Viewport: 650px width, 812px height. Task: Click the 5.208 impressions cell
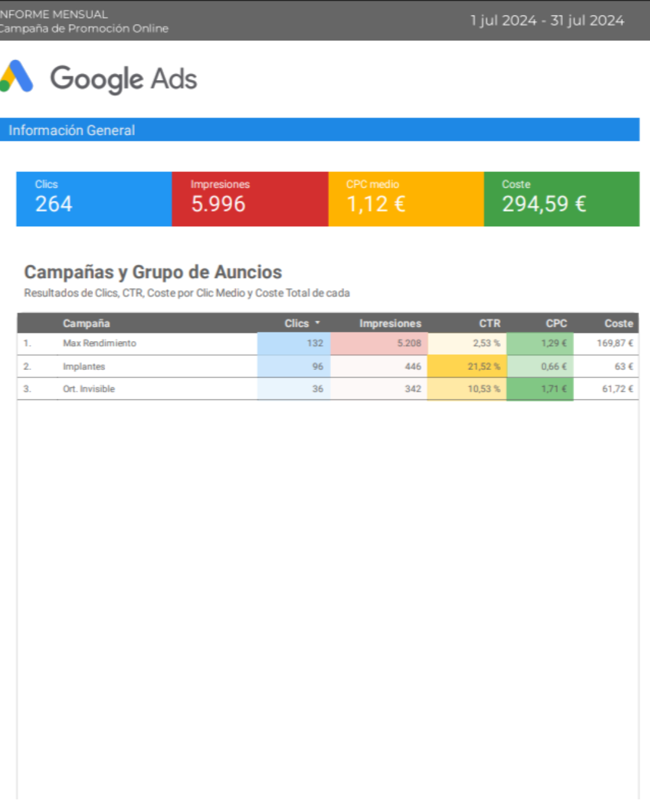(409, 343)
